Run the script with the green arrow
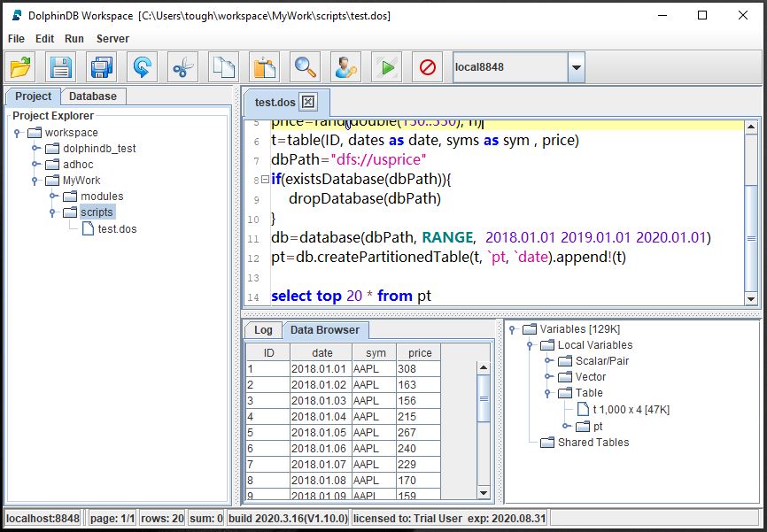The height and width of the screenshot is (532, 767). 386,67
